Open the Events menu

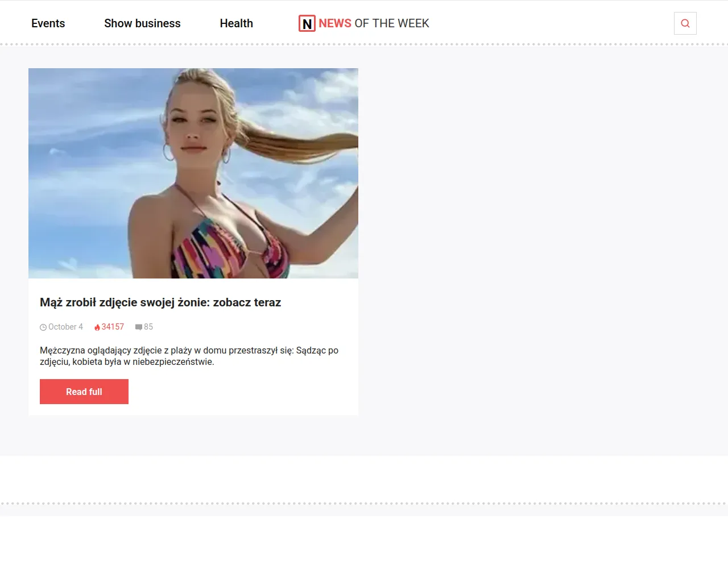tap(48, 23)
